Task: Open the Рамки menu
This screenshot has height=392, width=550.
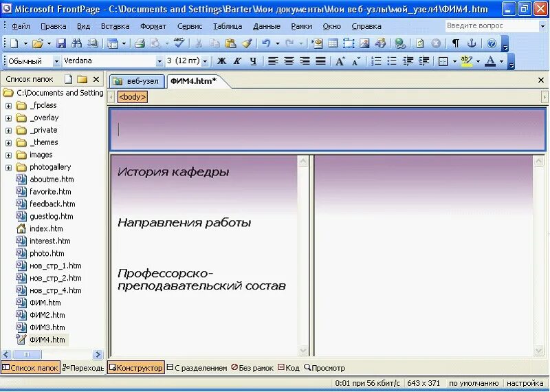Action: (301, 26)
